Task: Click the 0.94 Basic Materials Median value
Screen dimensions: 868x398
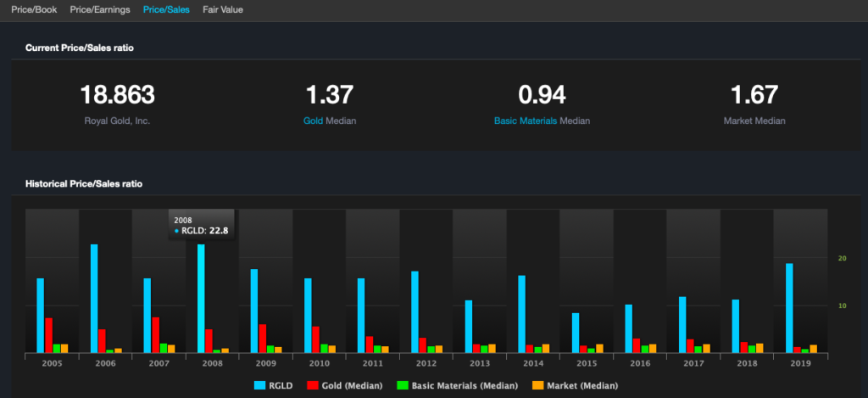Action: coord(542,95)
